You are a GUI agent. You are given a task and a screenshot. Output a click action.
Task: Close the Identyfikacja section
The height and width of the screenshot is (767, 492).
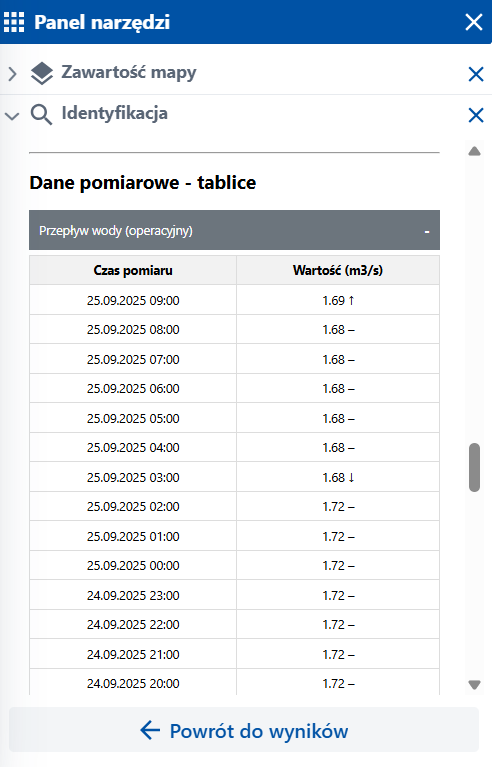(x=475, y=115)
